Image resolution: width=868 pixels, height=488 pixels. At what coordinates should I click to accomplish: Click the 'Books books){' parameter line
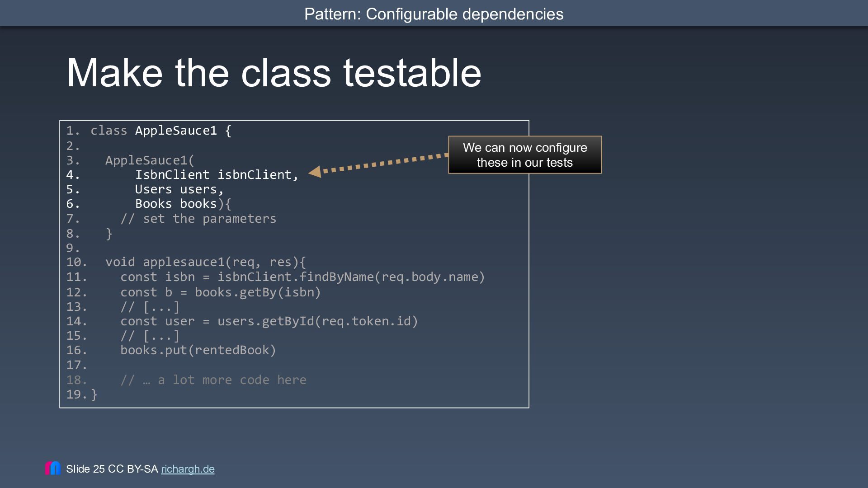click(x=183, y=204)
